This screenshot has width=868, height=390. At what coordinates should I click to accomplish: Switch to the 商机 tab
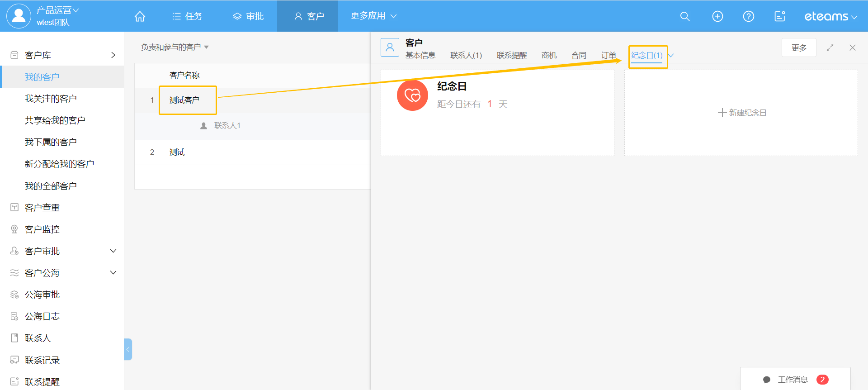(549, 55)
